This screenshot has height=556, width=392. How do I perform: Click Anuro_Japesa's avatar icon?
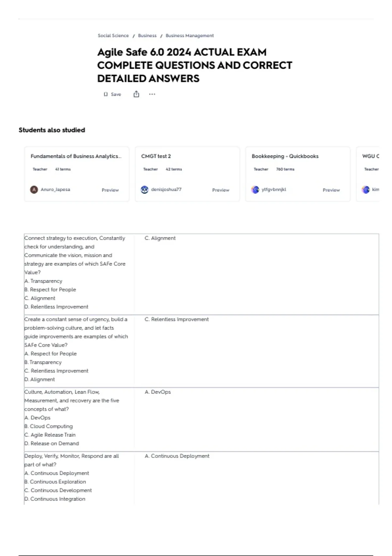[34, 189]
